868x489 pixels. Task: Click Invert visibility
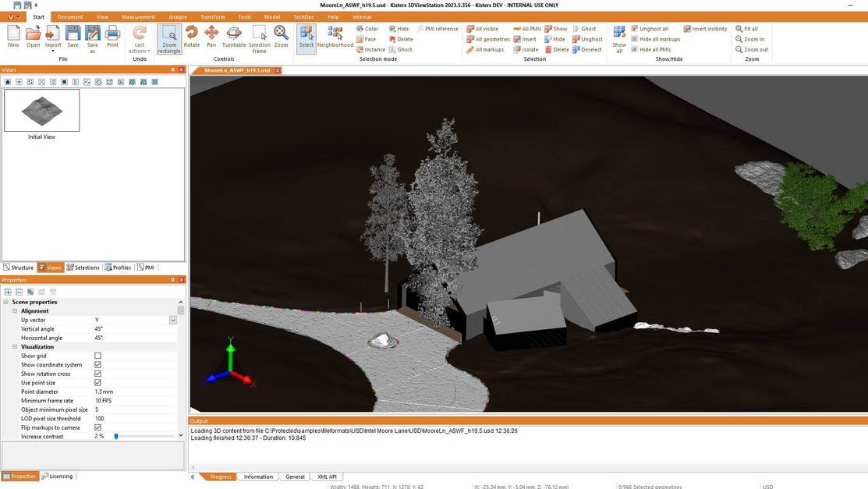[705, 29]
